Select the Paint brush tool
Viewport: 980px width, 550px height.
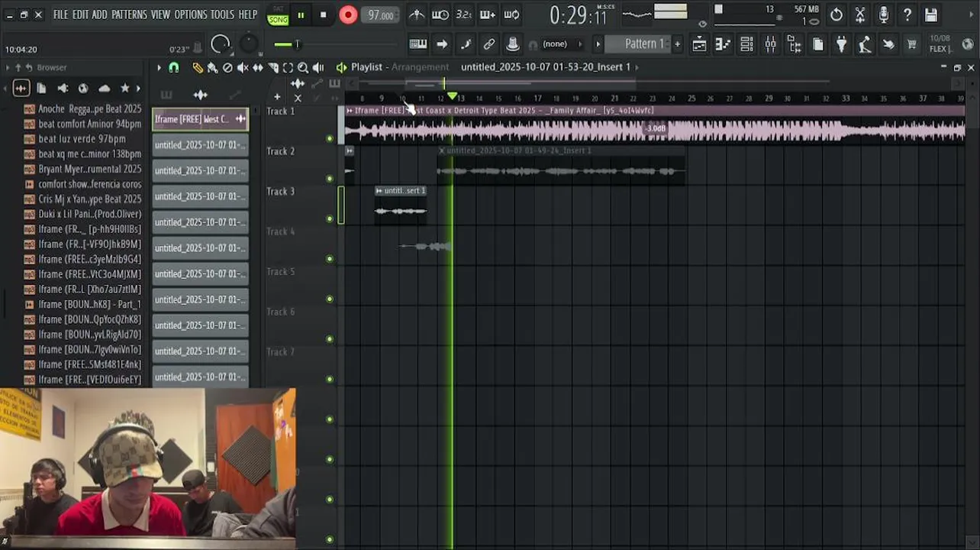point(212,67)
